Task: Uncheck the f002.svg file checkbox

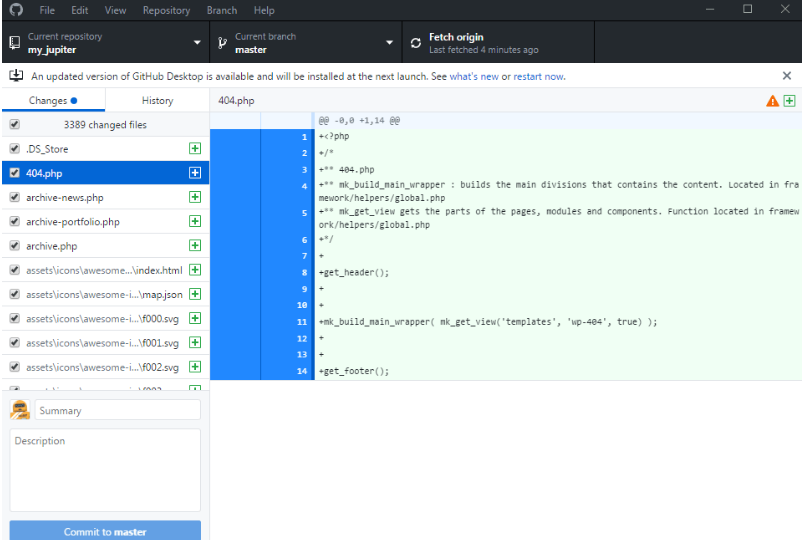Action: click(15, 367)
